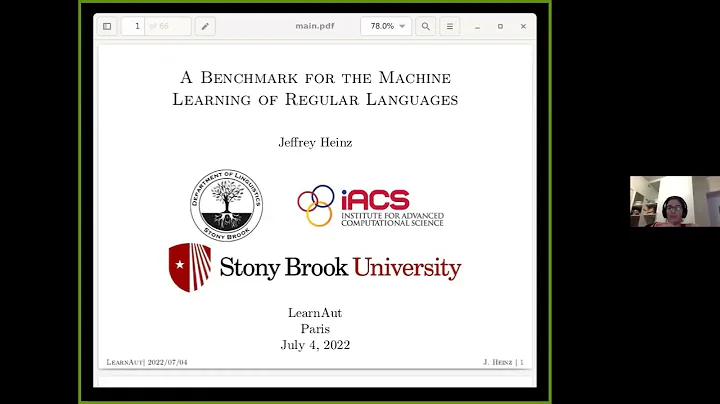The image size is (720, 404).
Task: Click the speaker webcam thumbnail
Action: point(675,202)
